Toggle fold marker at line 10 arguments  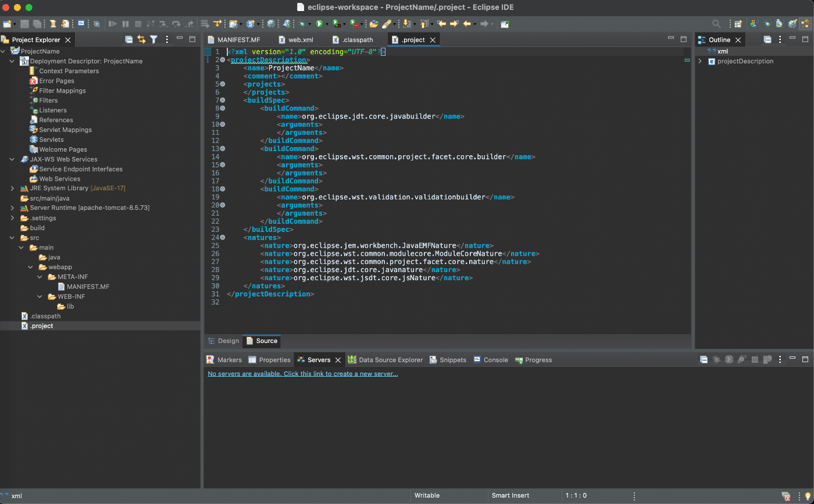tap(223, 124)
